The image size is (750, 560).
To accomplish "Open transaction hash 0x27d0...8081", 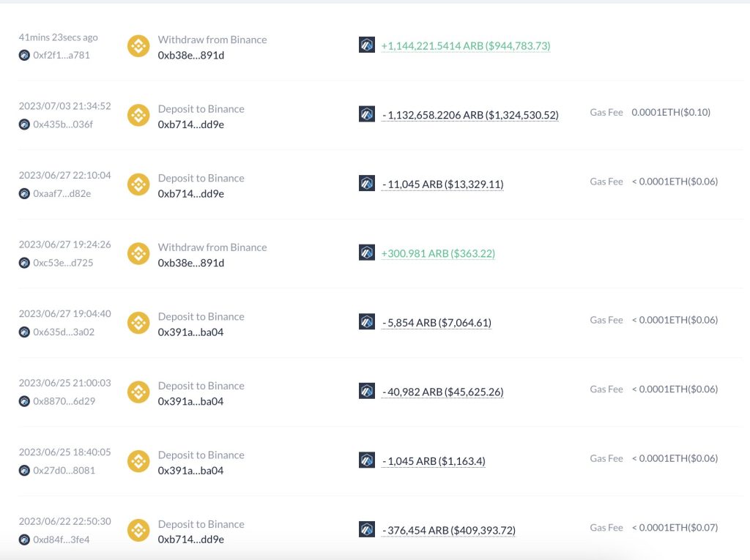I will (x=64, y=470).
